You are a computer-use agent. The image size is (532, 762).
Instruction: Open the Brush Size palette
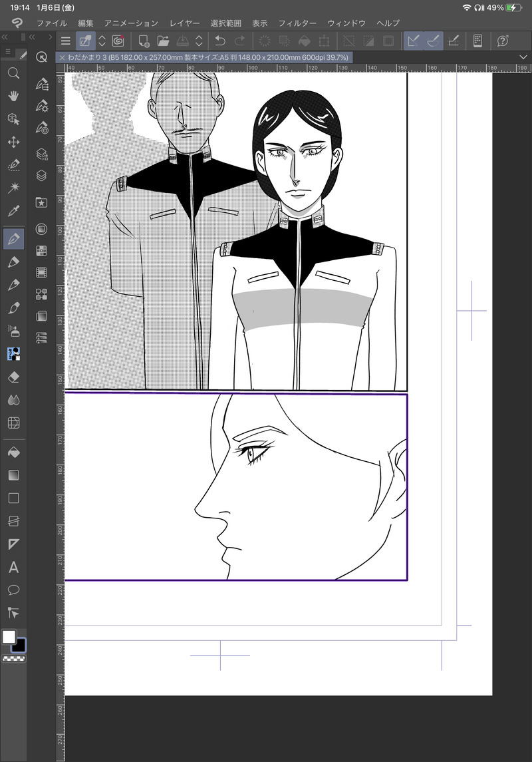tap(42, 128)
